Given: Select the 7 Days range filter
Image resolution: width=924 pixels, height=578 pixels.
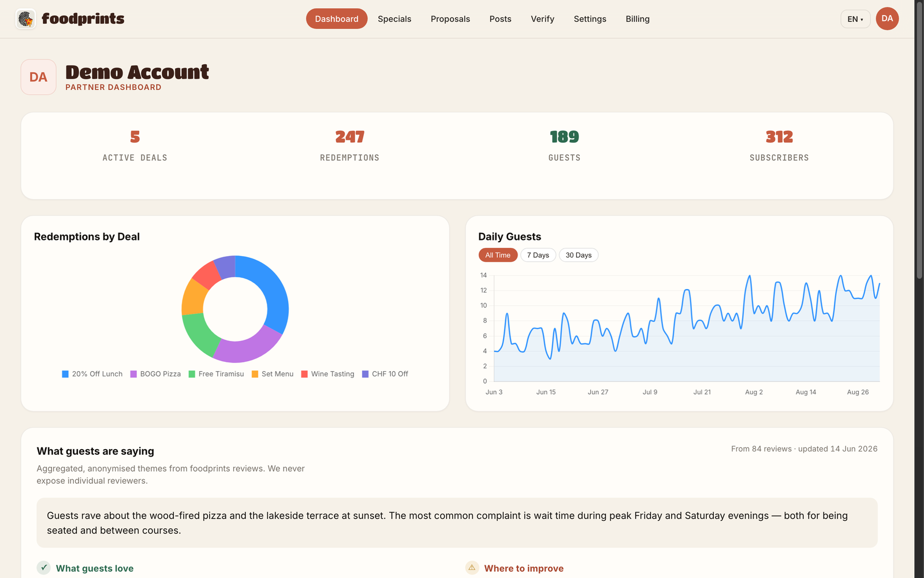Looking at the screenshot, I should (x=538, y=255).
